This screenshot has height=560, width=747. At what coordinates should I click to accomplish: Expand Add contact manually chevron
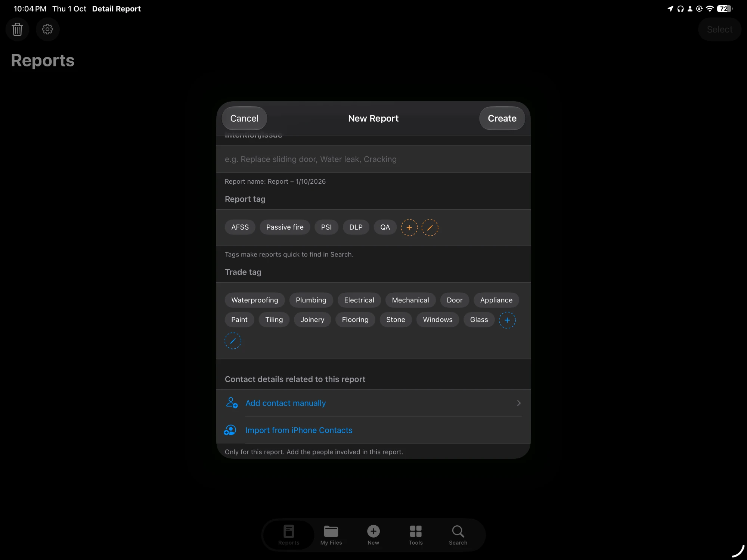pos(519,403)
